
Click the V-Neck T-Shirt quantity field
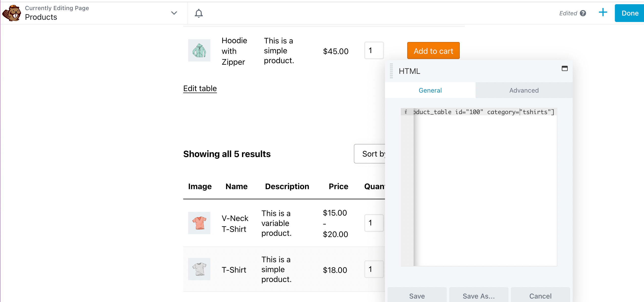pos(374,223)
